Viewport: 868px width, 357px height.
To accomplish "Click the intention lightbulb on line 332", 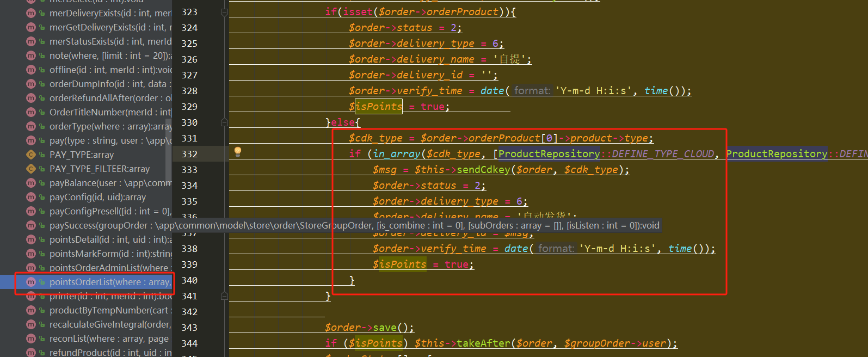I will click(238, 151).
